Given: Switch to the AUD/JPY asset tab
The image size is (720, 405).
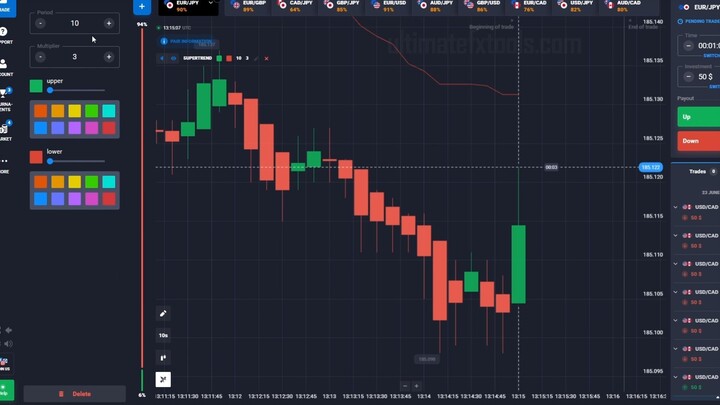Looking at the screenshot, I should pyautogui.click(x=437, y=6).
